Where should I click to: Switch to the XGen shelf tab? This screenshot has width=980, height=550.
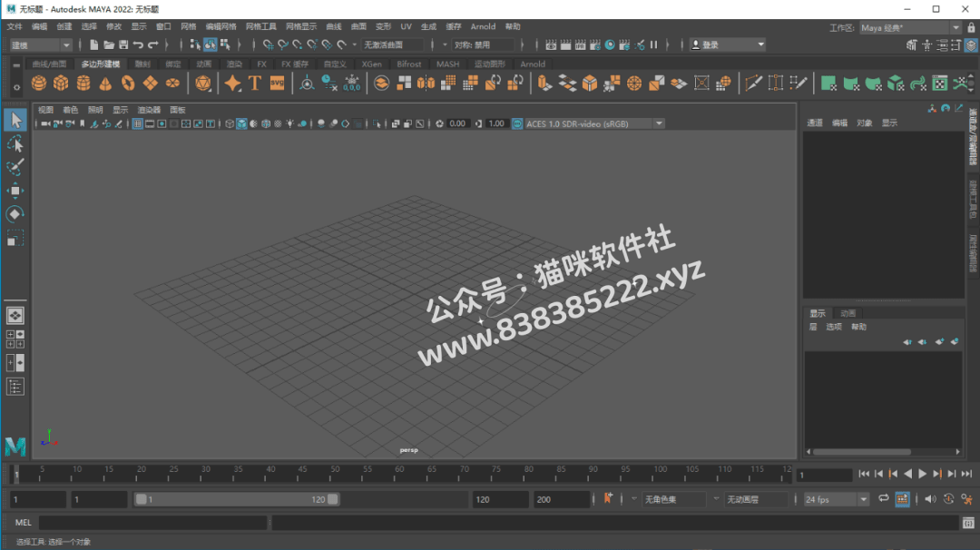(371, 64)
